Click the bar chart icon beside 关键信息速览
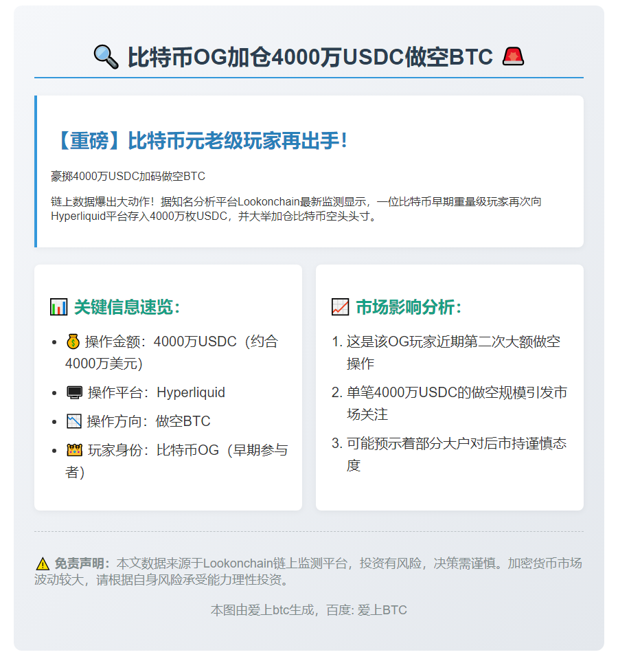This screenshot has height=672, width=618. (x=59, y=307)
